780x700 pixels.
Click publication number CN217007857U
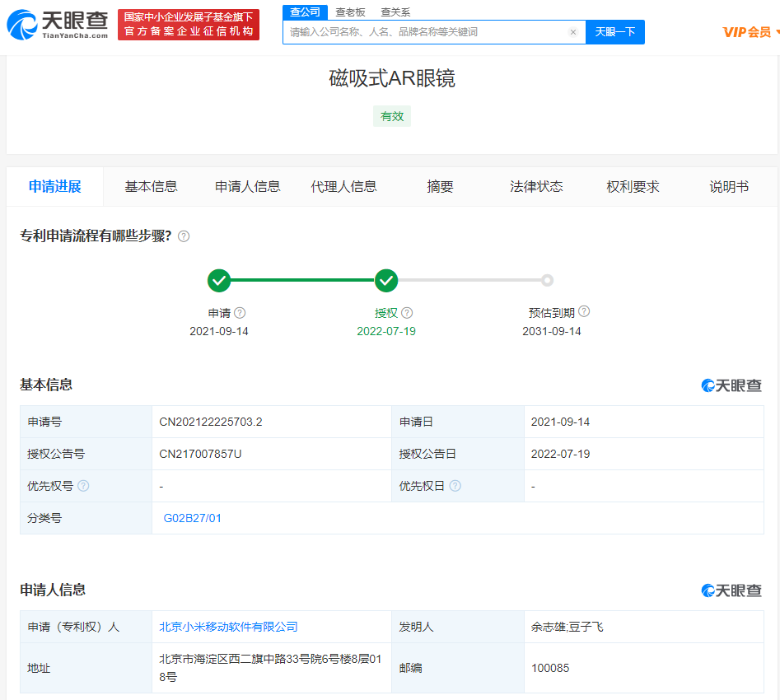(x=200, y=455)
